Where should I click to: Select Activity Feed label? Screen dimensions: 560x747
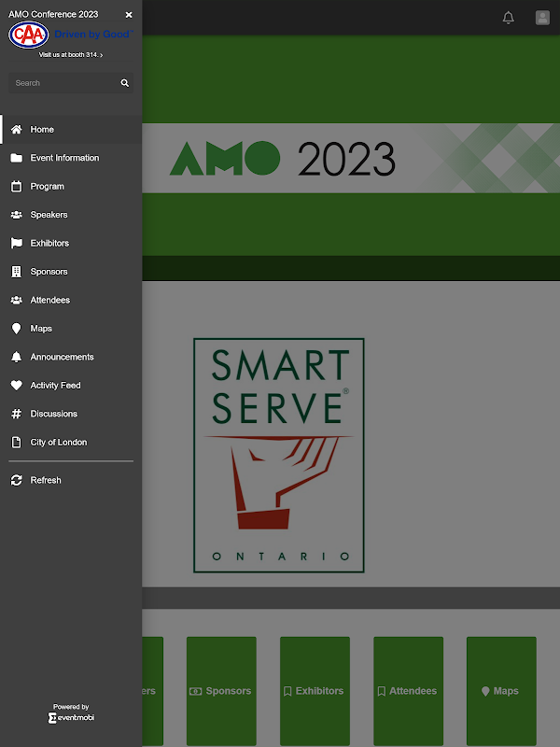point(55,386)
